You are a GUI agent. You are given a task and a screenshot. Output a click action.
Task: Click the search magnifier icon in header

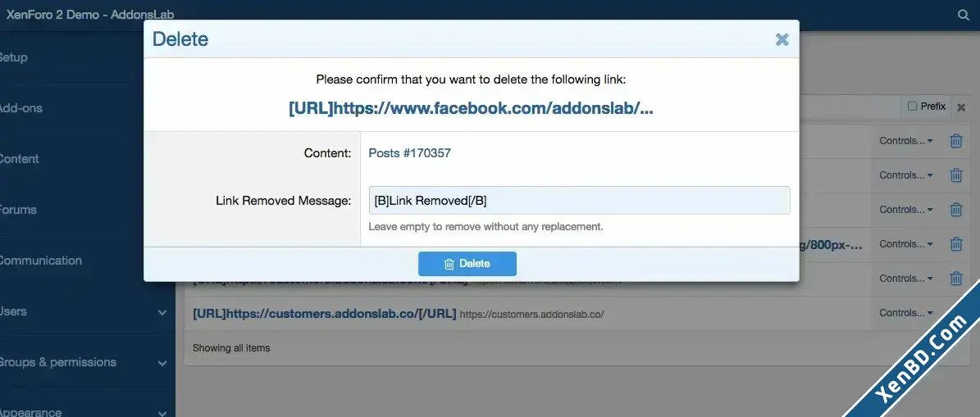point(963,15)
